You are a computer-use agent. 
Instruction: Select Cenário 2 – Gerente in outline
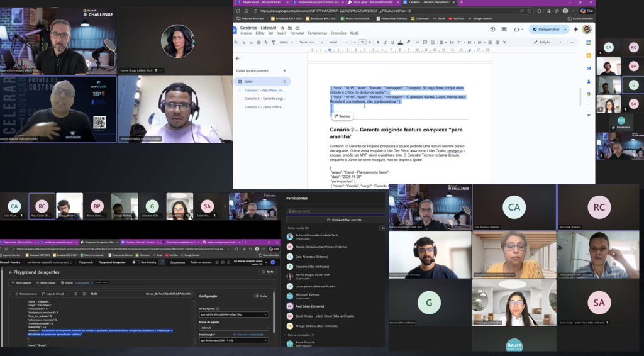(265, 99)
